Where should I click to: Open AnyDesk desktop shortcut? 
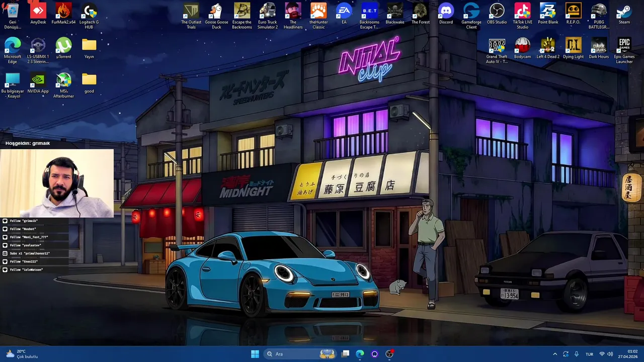tap(38, 14)
